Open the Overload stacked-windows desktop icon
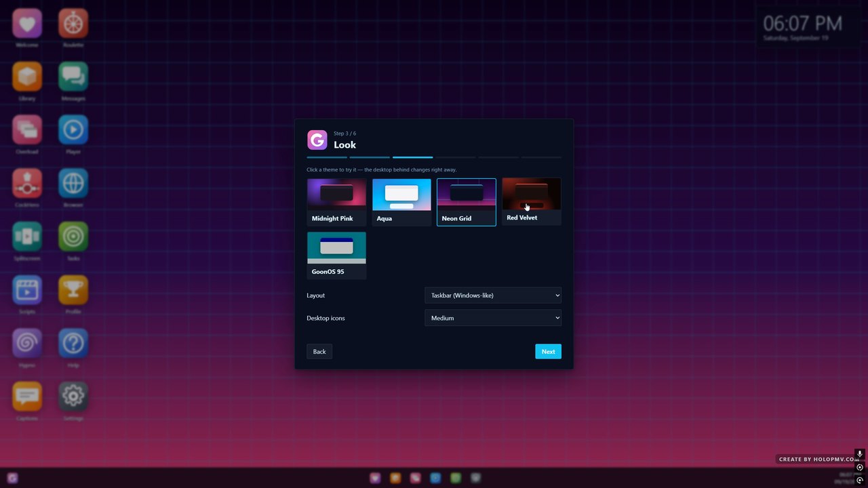 click(x=27, y=129)
